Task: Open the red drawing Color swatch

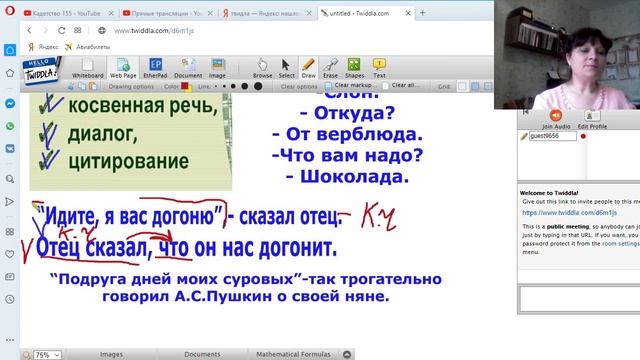Action: pyautogui.click(x=185, y=86)
